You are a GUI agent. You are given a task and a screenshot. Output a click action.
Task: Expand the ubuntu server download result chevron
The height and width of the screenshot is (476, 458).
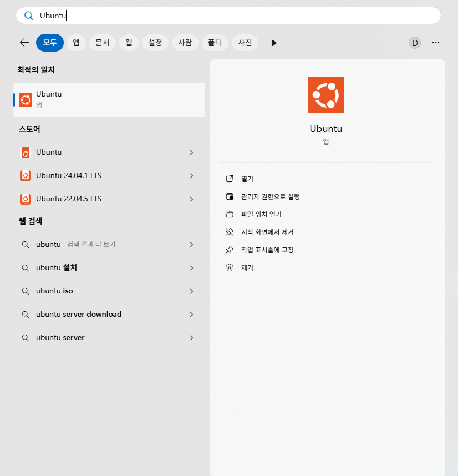pyautogui.click(x=191, y=314)
